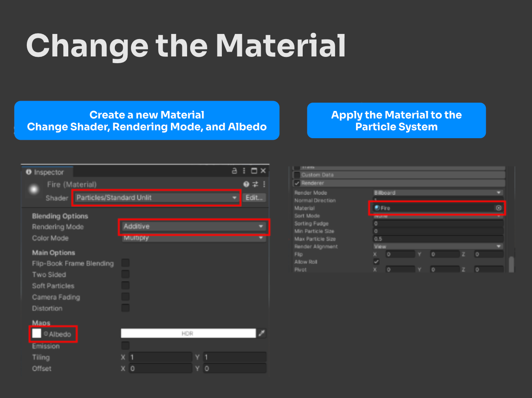Click the Max Particle Size label
The width and height of the screenshot is (532, 398).
pyautogui.click(x=315, y=239)
